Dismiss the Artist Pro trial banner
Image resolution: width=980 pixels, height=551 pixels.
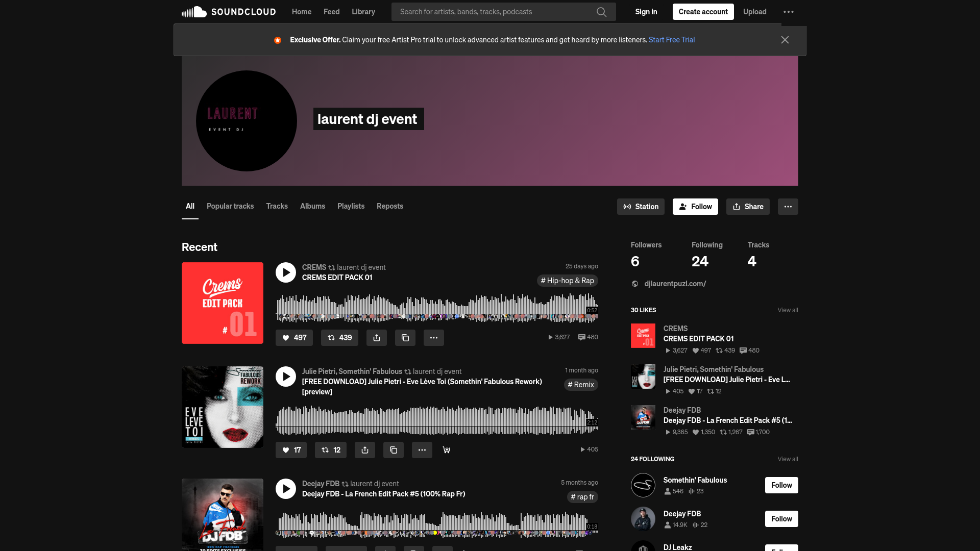[785, 40]
